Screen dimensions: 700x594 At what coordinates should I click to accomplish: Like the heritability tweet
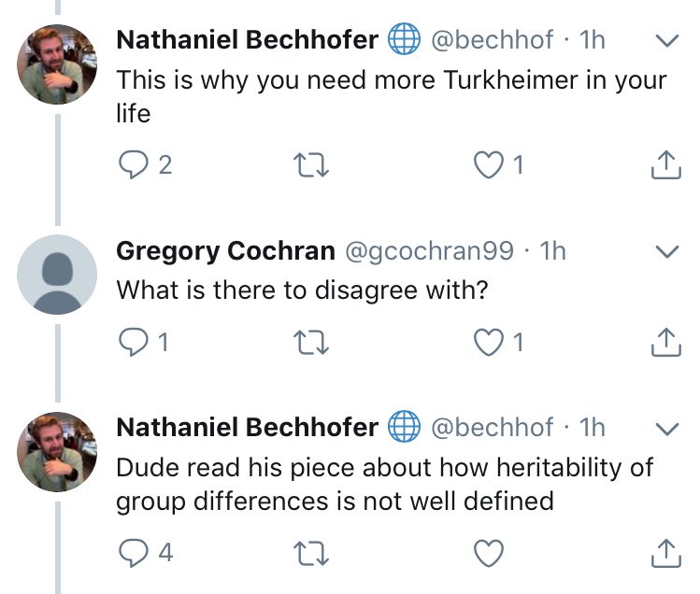[x=487, y=554]
